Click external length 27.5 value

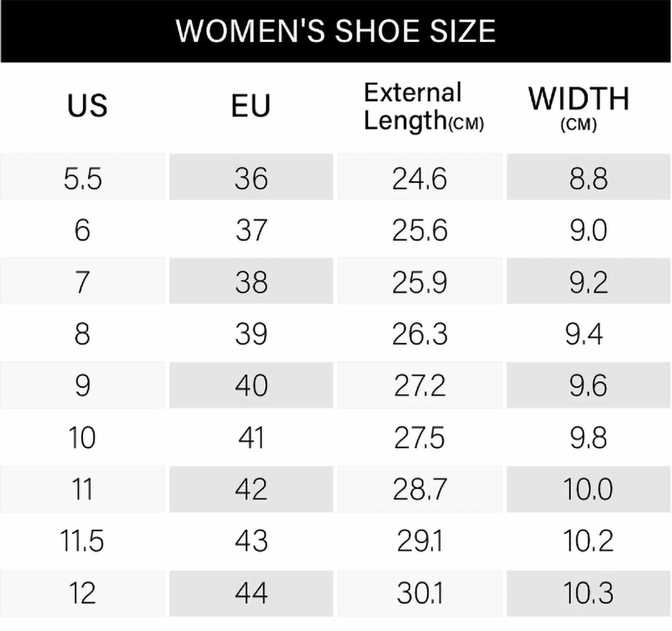(x=420, y=437)
